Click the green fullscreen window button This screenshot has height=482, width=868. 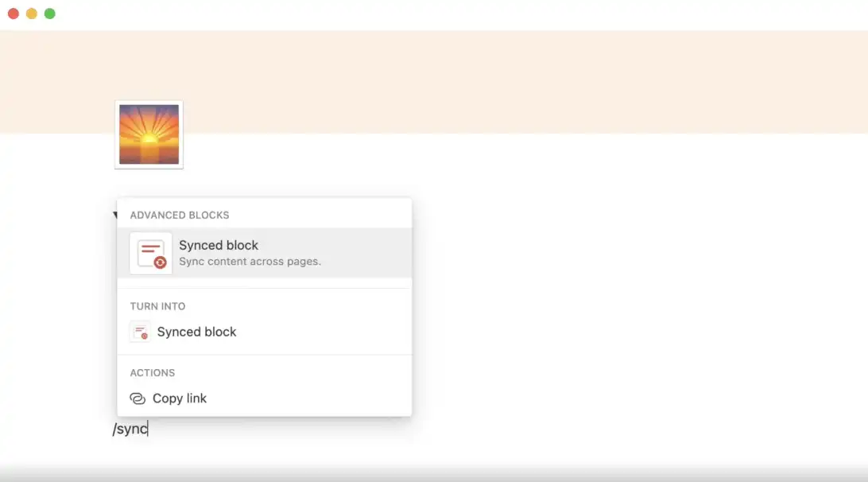click(50, 14)
